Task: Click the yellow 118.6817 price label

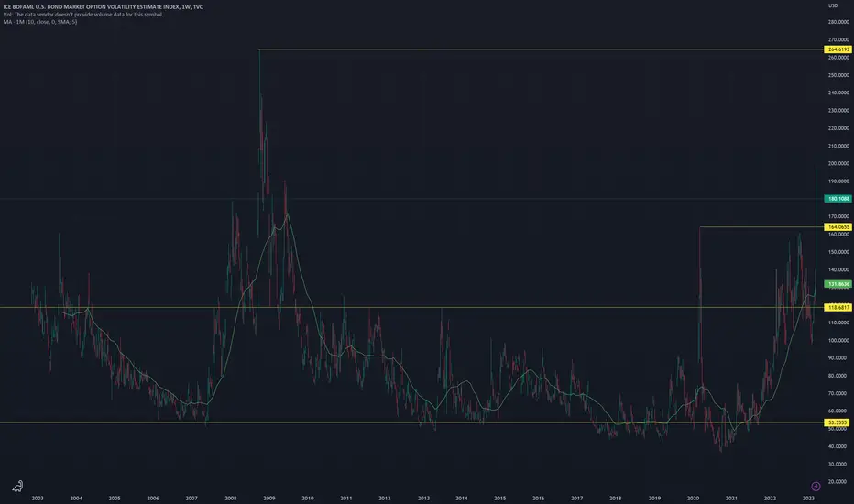Action: pyautogui.click(x=838, y=307)
